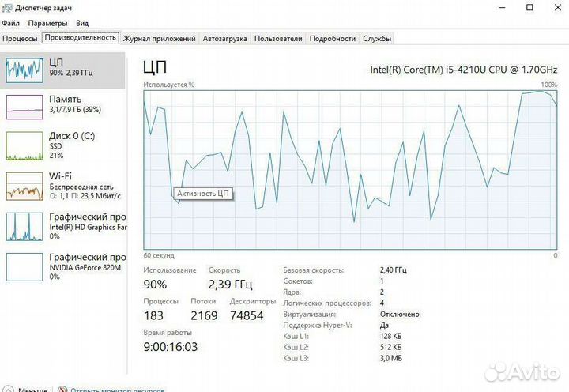Click the Ядра label
The width and height of the screenshot is (569, 392).
pyautogui.click(x=292, y=292)
